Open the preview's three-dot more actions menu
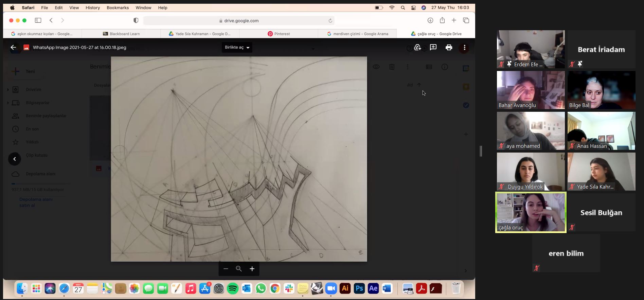Image resolution: width=644 pixels, height=300 pixels. 464,48
